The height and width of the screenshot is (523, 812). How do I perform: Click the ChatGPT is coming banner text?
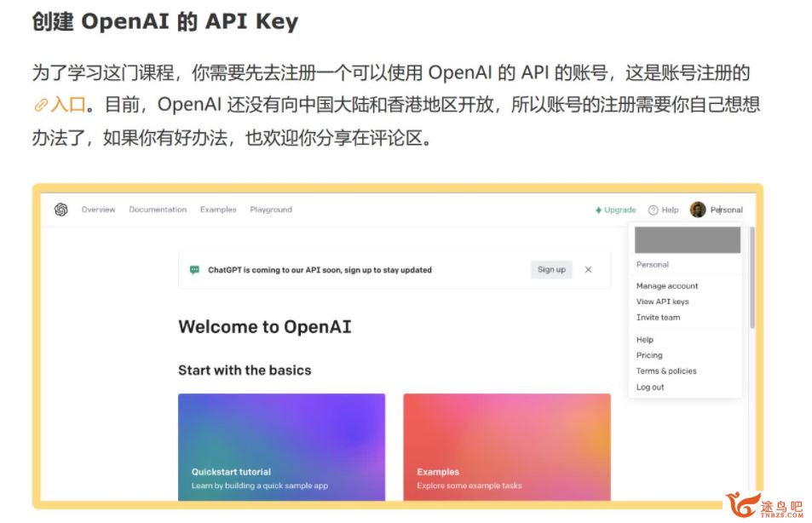320,270
